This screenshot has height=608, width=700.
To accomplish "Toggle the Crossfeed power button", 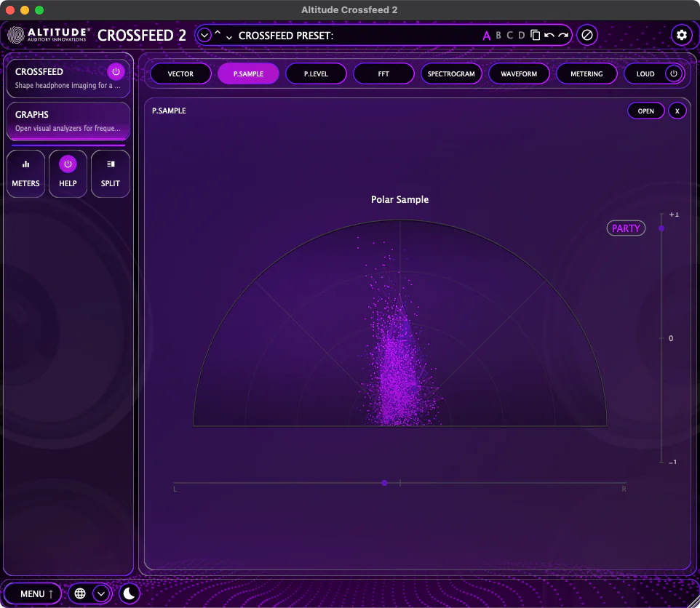I will tap(116, 71).
